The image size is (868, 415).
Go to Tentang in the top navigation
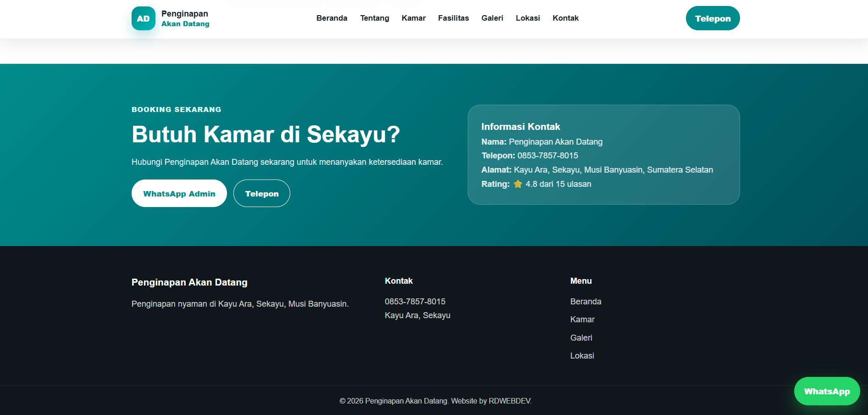(375, 18)
